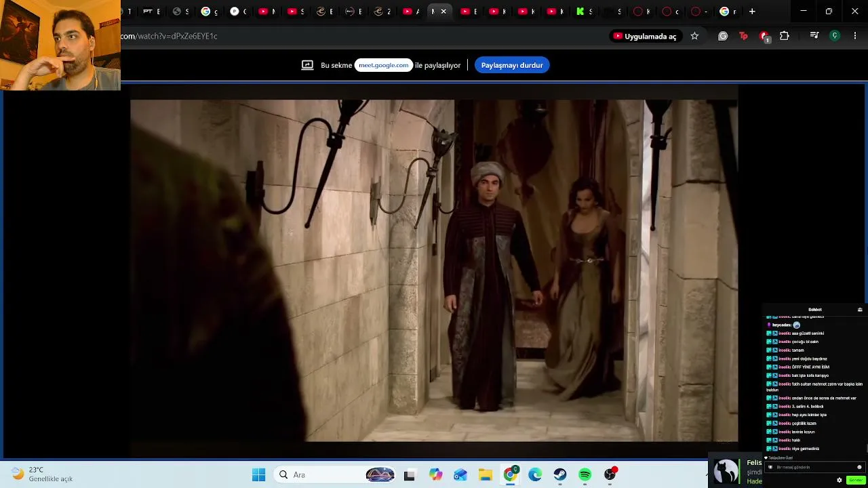Click the Chrome taskbar icon
868x488 pixels.
[511, 474]
